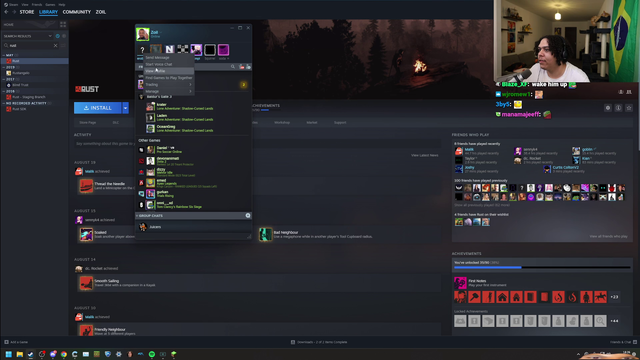Switch to the Community tab
The height and width of the screenshot is (360, 640).
77,12
